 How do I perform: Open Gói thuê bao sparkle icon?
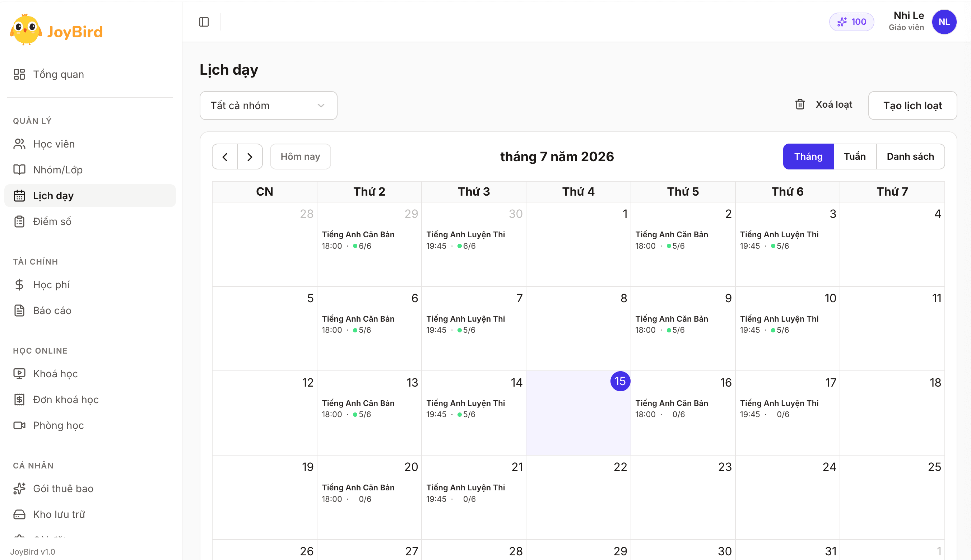point(19,489)
